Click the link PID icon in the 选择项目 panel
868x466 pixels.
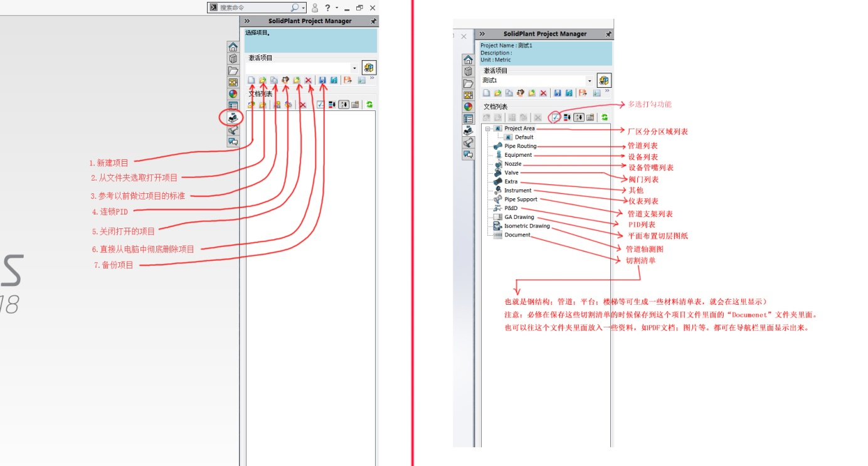point(285,80)
